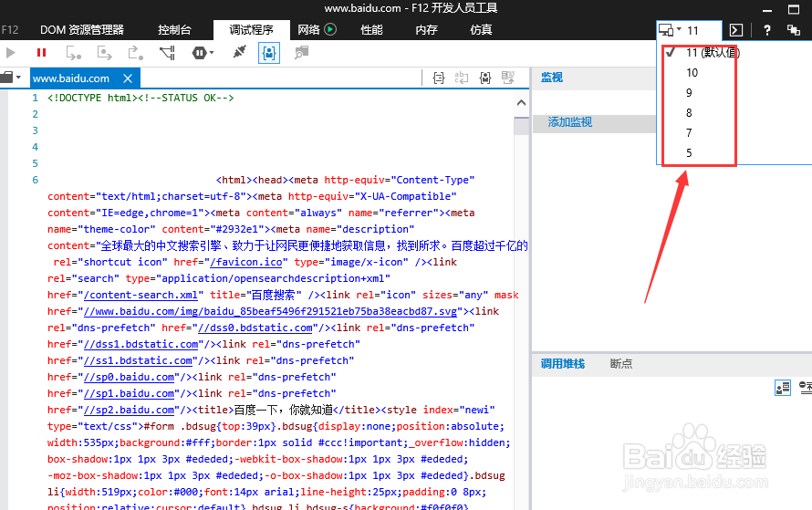Open the //sp0.baidu.com link
The image size is (812, 510).
[x=129, y=377]
